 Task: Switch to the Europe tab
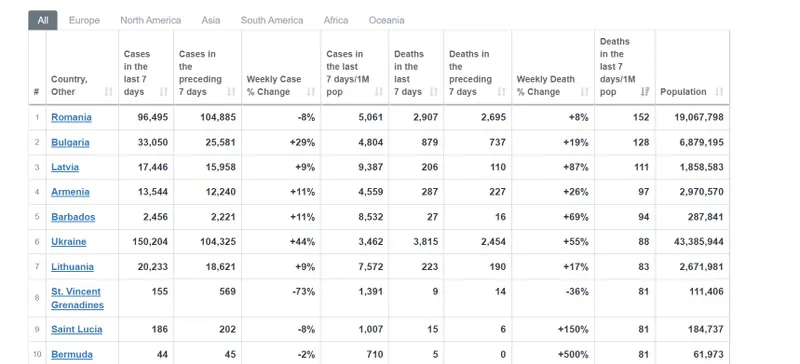tap(84, 20)
